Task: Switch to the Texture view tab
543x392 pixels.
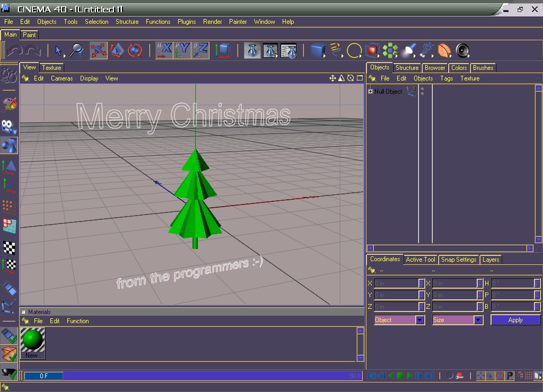Action: [x=51, y=68]
